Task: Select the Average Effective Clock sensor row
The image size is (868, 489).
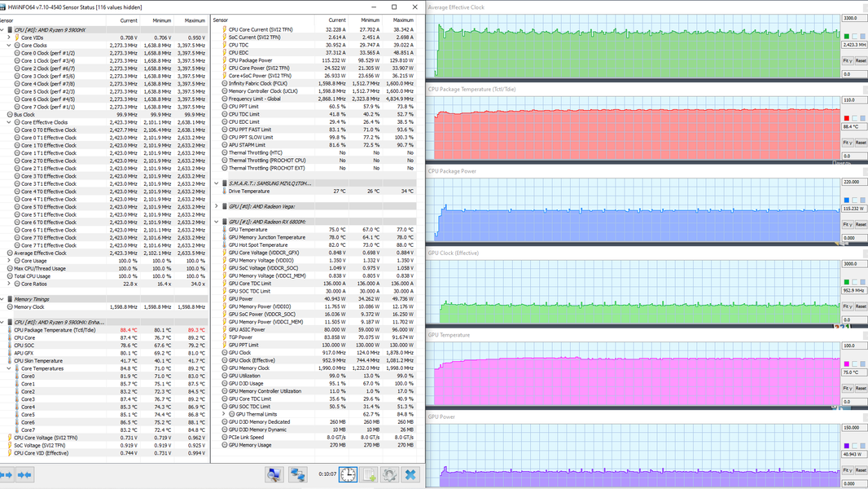Action: [x=103, y=253]
